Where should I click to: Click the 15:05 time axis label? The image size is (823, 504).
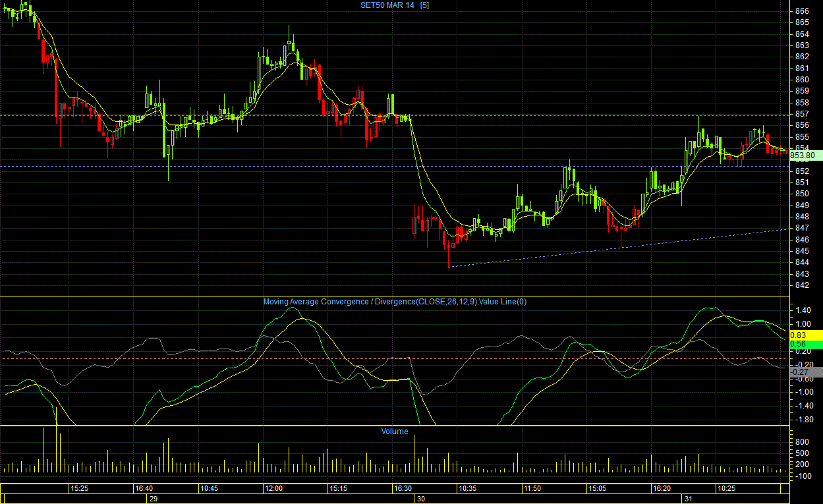pos(597,488)
